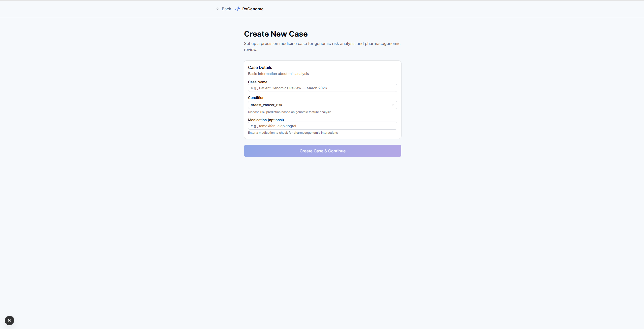Click the Basic information about this analysis subtitle
This screenshot has width=644, height=329.
[x=278, y=74]
